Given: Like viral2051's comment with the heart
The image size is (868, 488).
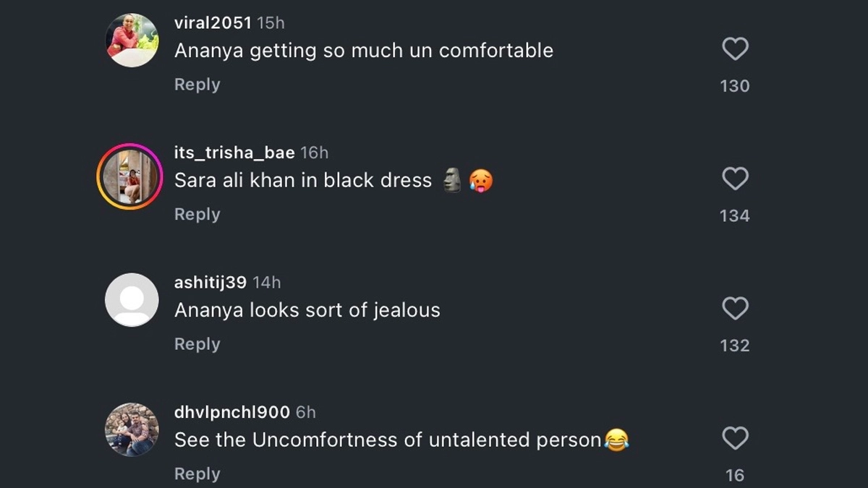Looking at the screenshot, I should (735, 49).
